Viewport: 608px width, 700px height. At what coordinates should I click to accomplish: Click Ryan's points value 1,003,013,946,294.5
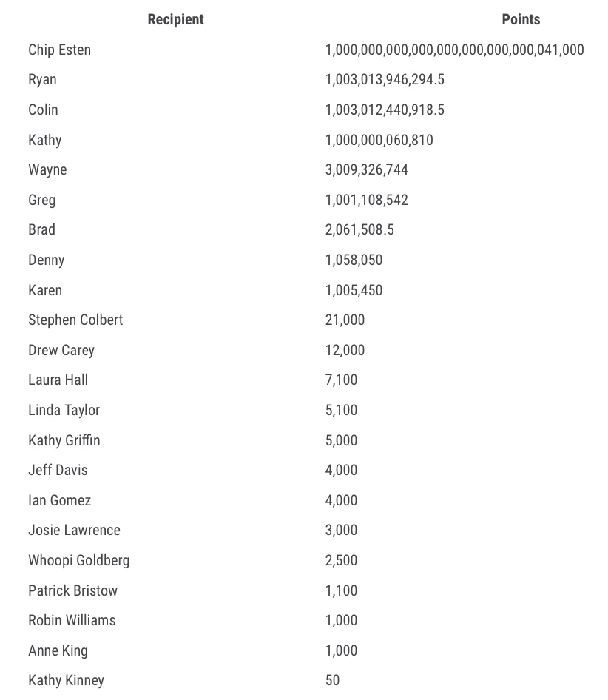pyautogui.click(x=385, y=80)
